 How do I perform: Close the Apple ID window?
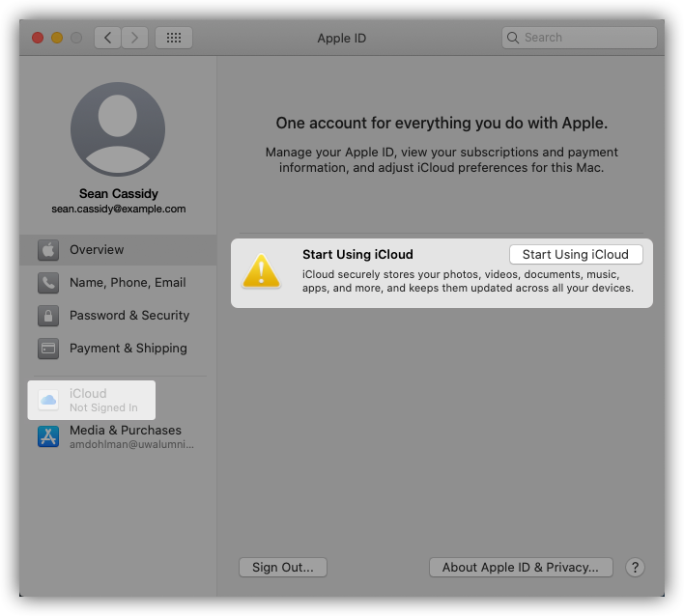click(38, 38)
